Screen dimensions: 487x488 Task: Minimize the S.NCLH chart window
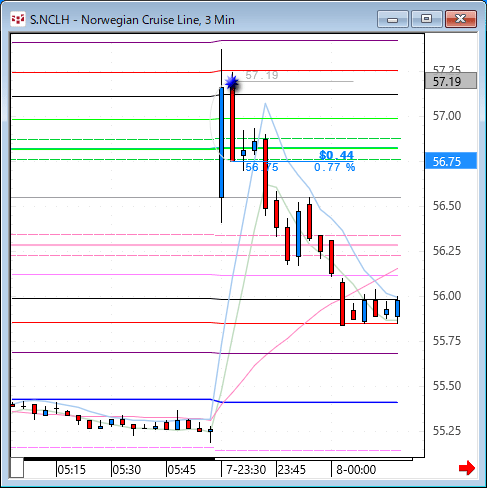coord(393,19)
